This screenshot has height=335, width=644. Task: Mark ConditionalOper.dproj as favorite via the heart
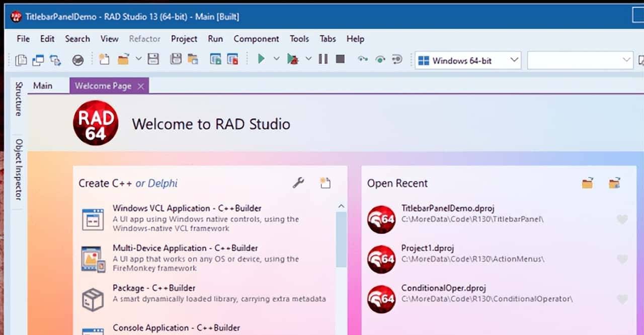click(622, 299)
